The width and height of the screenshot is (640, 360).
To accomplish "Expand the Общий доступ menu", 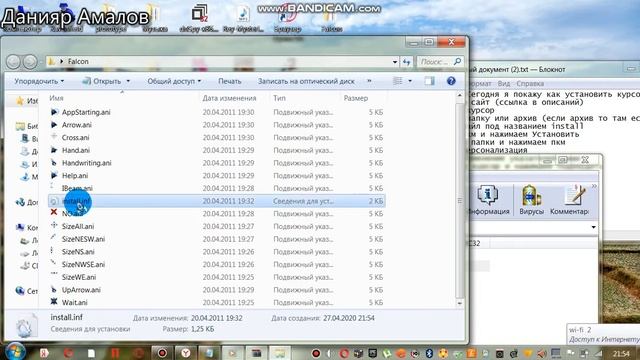I will 174,81.
